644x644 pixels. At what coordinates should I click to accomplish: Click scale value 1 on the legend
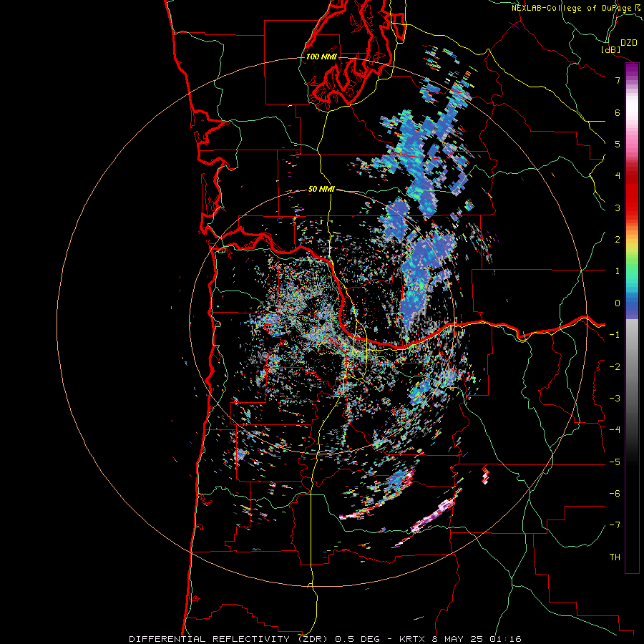[618, 271]
